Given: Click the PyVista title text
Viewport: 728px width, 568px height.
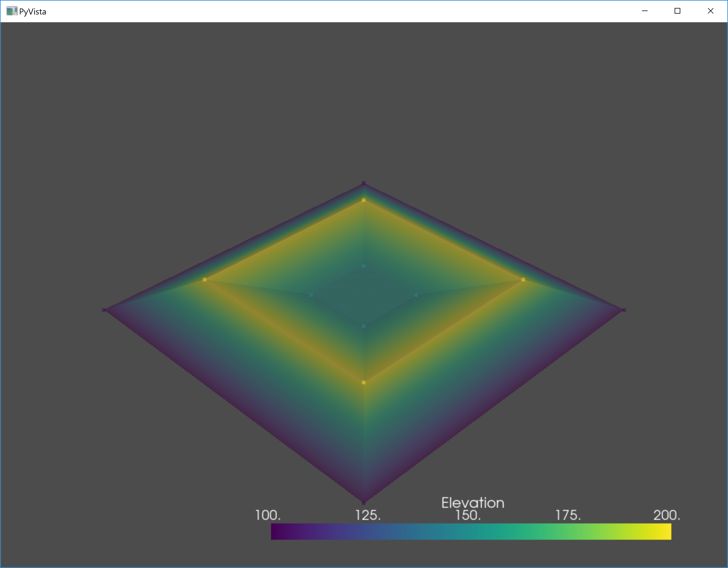Looking at the screenshot, I should point(33,12).
